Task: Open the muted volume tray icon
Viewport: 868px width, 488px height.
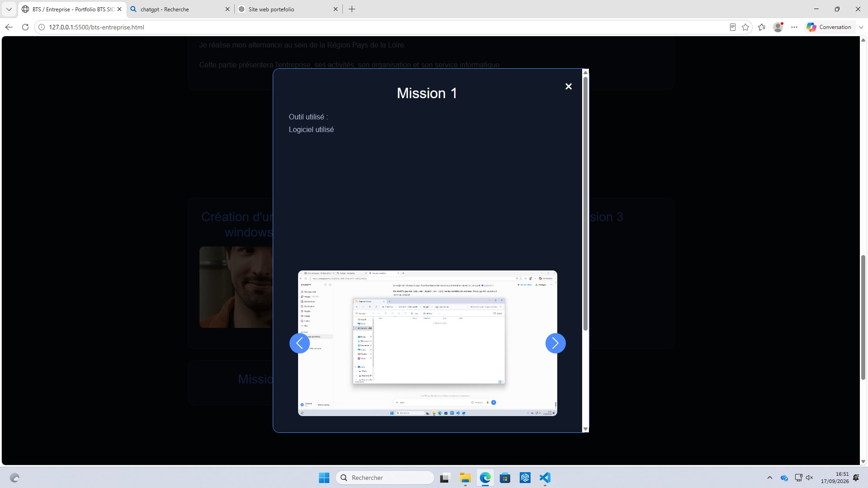Action: (810, 478)
